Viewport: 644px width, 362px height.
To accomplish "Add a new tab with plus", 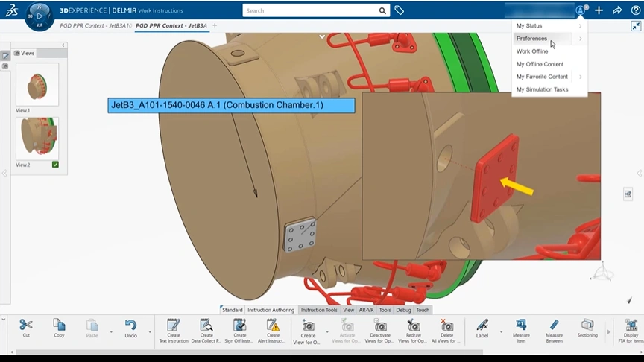I will (x=215, y=25).
